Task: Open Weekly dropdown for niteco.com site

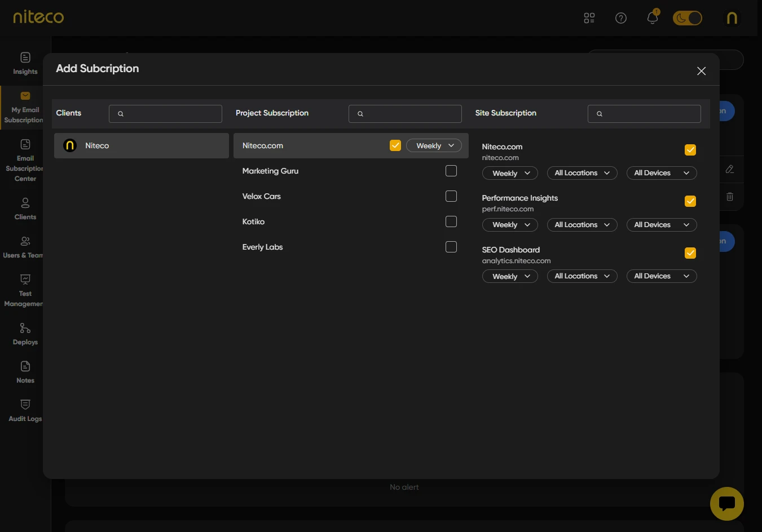Action: tap(510, 173)
